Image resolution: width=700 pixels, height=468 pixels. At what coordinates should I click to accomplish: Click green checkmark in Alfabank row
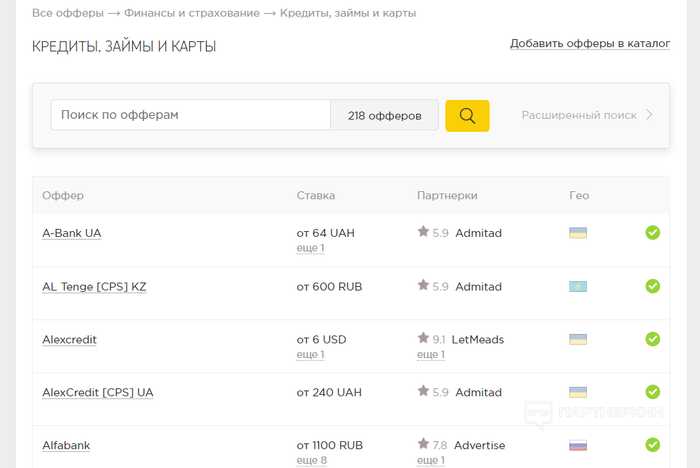pyautogui.click(x=652, y=445)
